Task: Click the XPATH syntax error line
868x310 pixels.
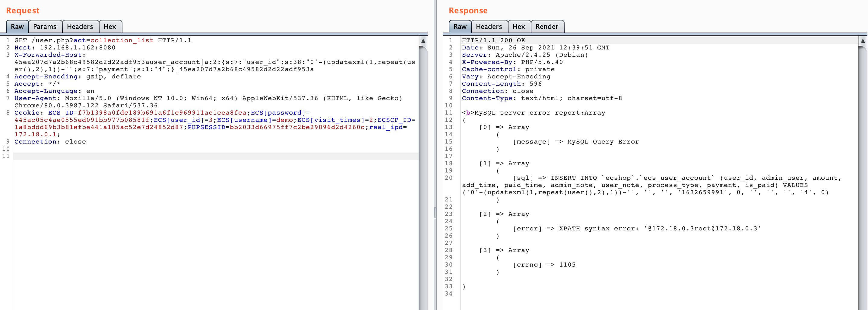Action: pyautogui.click(x=636, y=229)
